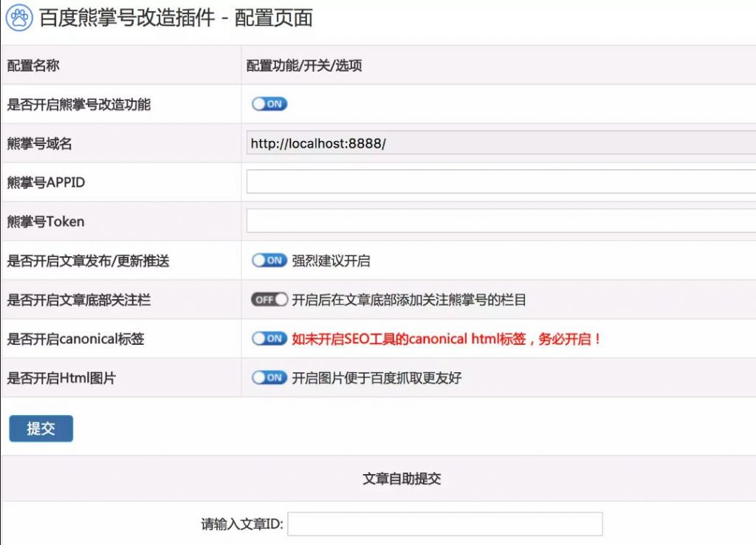The image size is (756, 545).
Task: Click the 是否开启熊掌号改造功能 label
Action: pyautogui.click(x=78, y=104)
